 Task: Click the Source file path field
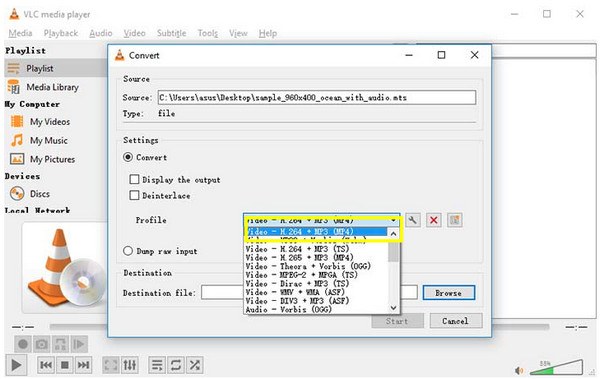(x=317, y=98)
